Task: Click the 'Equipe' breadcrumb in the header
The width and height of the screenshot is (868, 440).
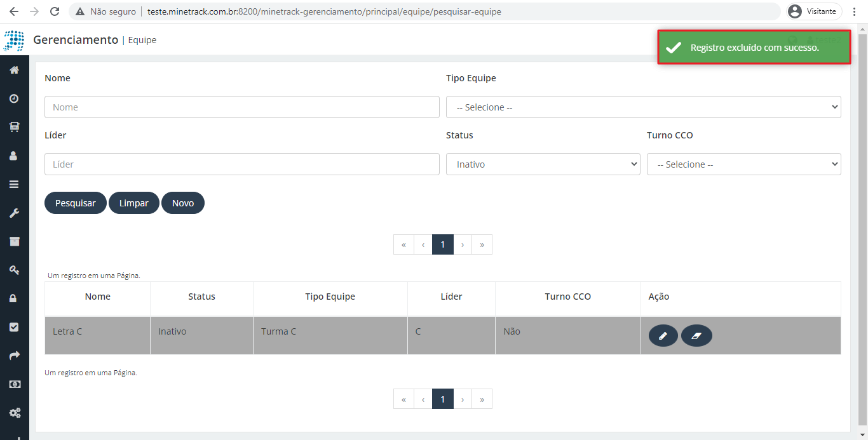Action: click(142, 40)
